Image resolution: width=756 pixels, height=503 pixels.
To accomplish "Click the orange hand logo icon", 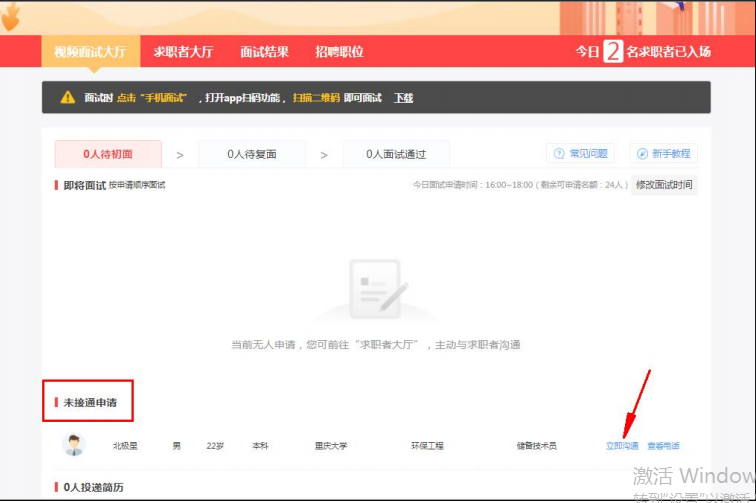I will point(11,16).
